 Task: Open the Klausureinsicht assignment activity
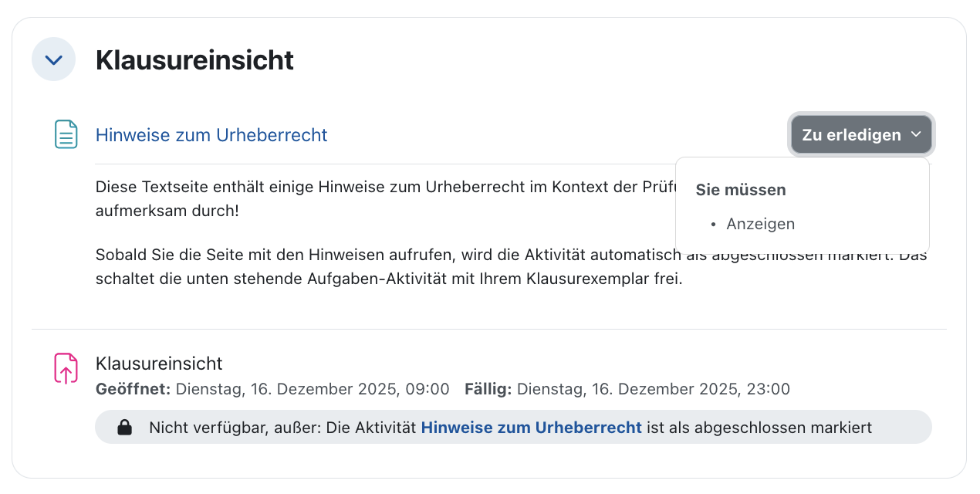(x=158, y=363)
